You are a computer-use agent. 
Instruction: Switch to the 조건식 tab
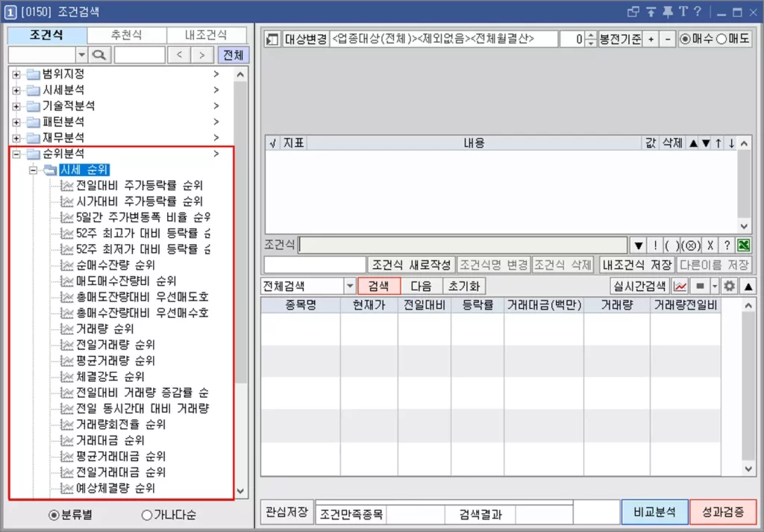[47, 35]
